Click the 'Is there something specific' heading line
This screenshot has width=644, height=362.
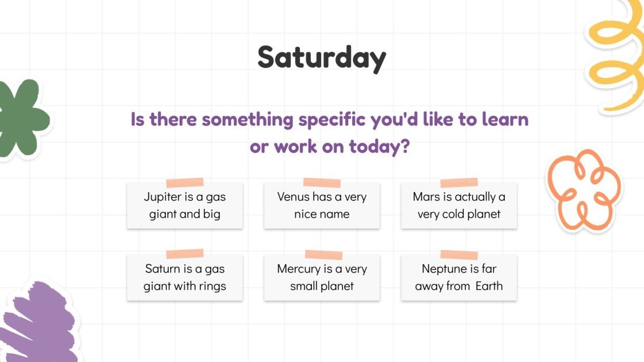pos(329,120)
